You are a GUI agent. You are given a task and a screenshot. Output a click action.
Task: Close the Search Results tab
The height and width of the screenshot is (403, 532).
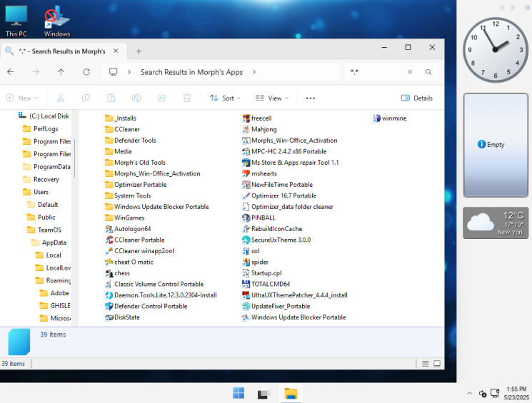coord(116,51)
